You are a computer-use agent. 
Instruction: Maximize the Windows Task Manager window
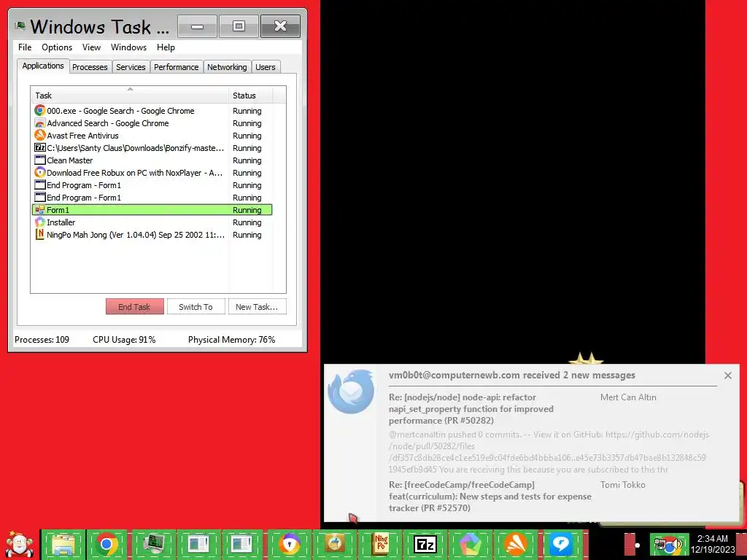(x=239, y=26)
